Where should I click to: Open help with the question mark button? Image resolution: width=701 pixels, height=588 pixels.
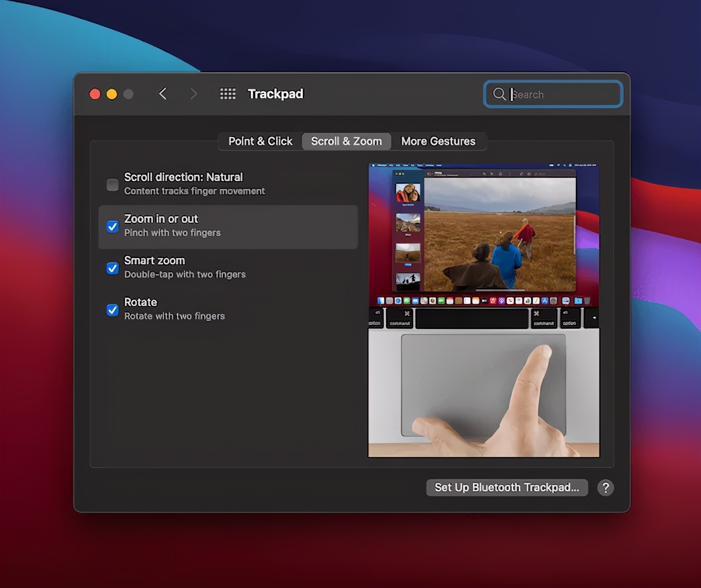[605, 488]
